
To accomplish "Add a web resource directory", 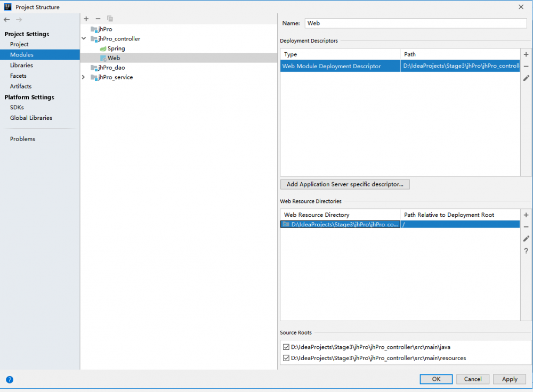I will pyautogui.click(x=526, y=215).
